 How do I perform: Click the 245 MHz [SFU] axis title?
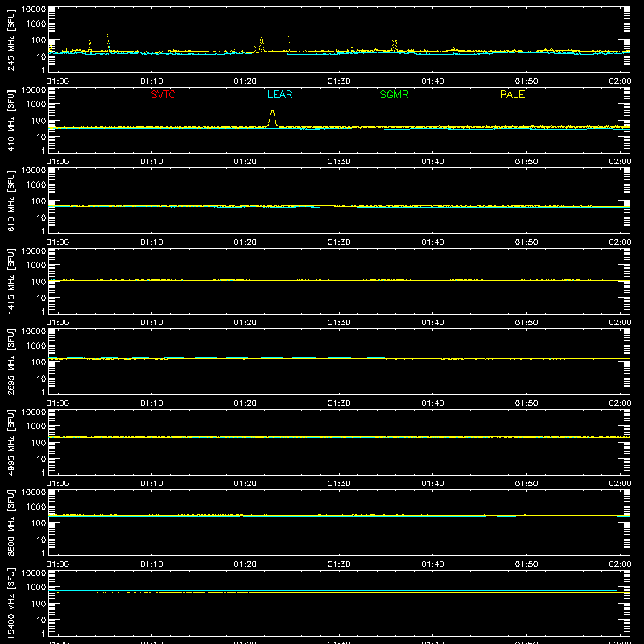(x=11, y=40)
